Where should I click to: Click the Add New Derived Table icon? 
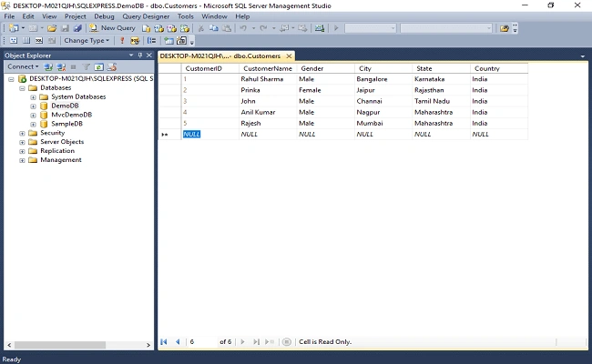pyautogui.click(x=181, y=40)
